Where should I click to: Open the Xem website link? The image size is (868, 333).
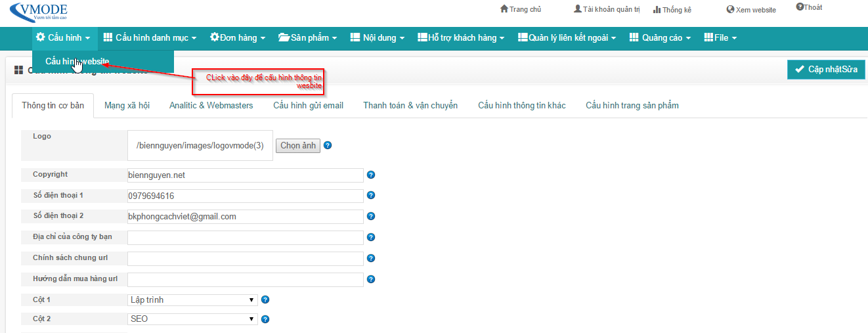coord(751,10)
